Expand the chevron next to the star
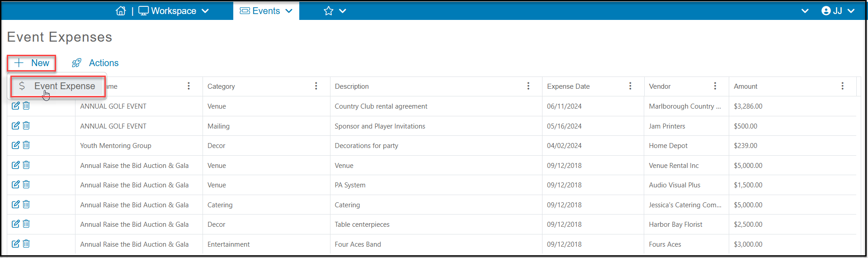This screenshot has width=868, height=258. [343, 11]
